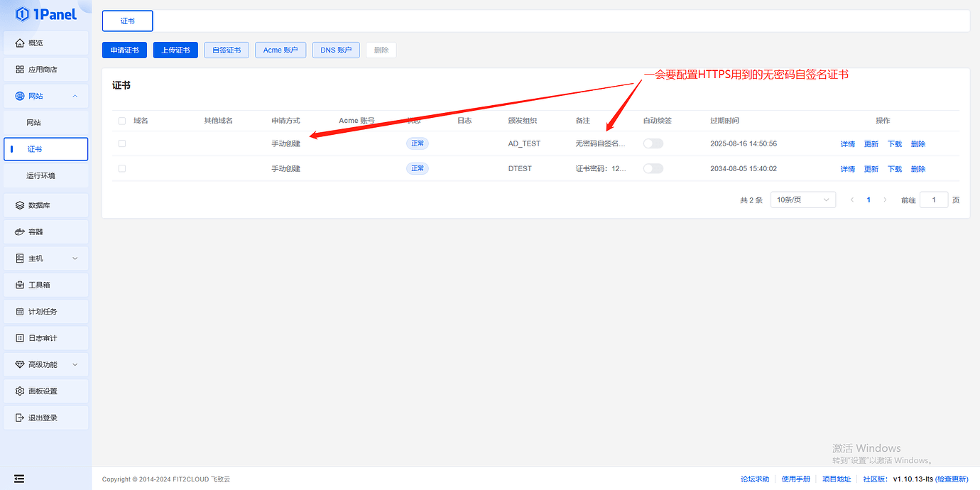This screenshot has width=980, height=490.
Task: Open the 10条/页 page size dropdown
Action: pyautogui.click(x=802, y=200)
